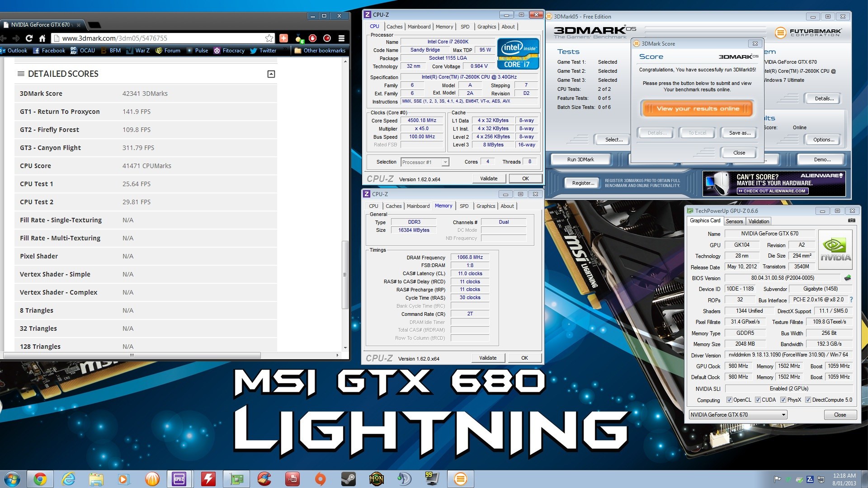This screenshot has height=488, width=868.
Task: Click Options... button in 3DMark05
Action: pyautogui.click(x=824, y=140)
